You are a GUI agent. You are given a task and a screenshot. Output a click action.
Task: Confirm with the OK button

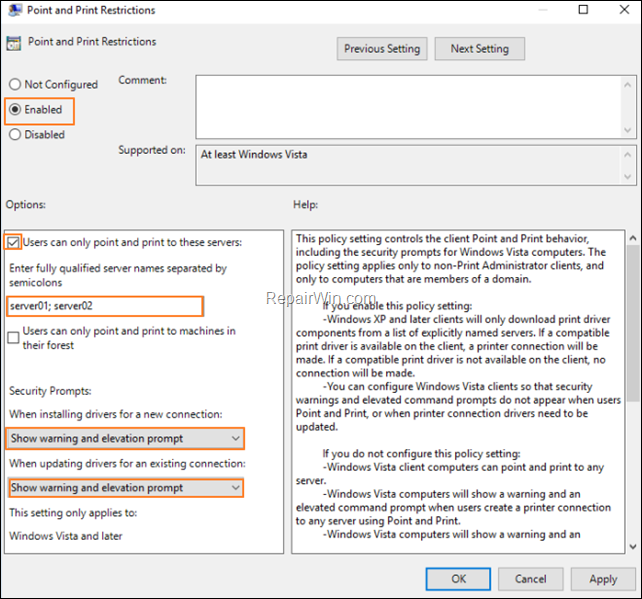click(x=458, y=579)
